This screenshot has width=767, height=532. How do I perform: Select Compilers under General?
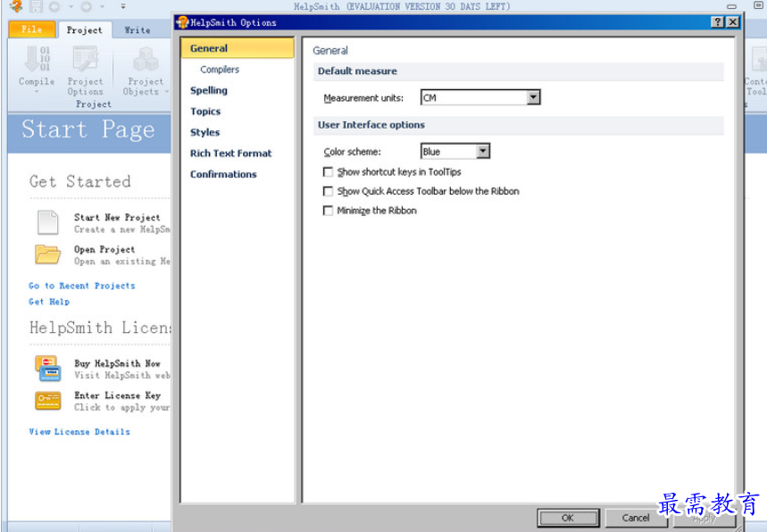[220, 70]
